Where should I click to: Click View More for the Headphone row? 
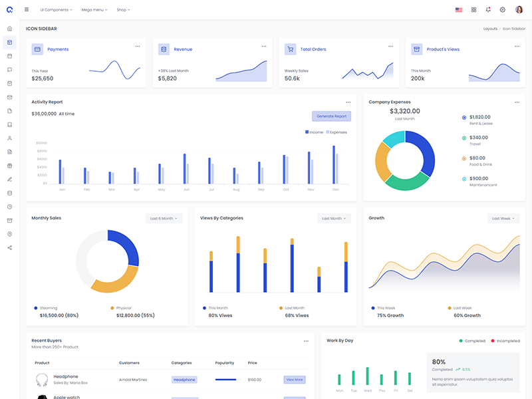click(x=295, y=380)
